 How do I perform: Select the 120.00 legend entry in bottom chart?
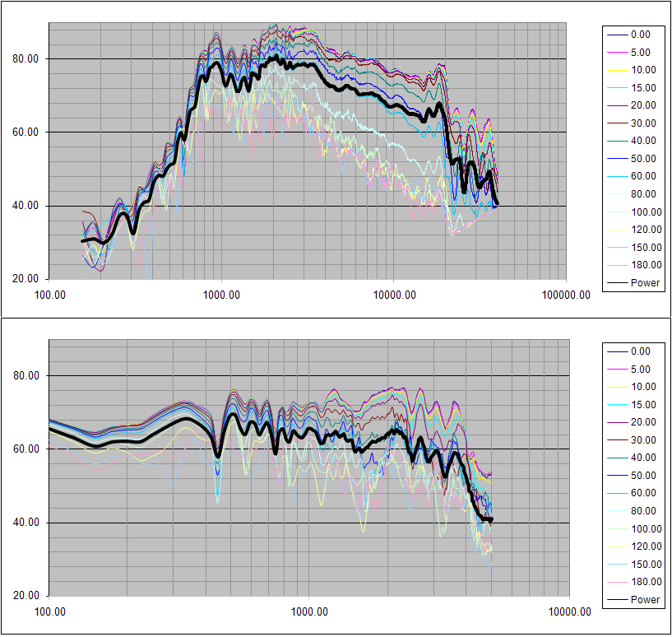point(634,546)
